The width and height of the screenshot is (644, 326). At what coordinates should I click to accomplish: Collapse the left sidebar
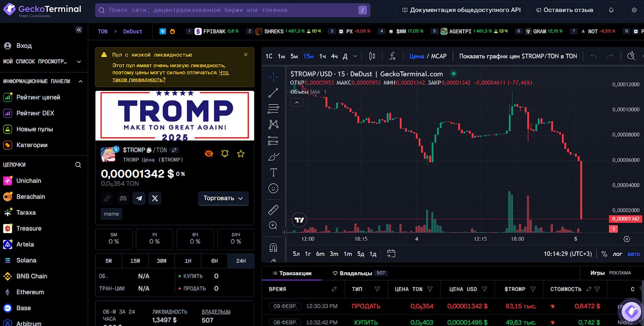coord(79,30)
